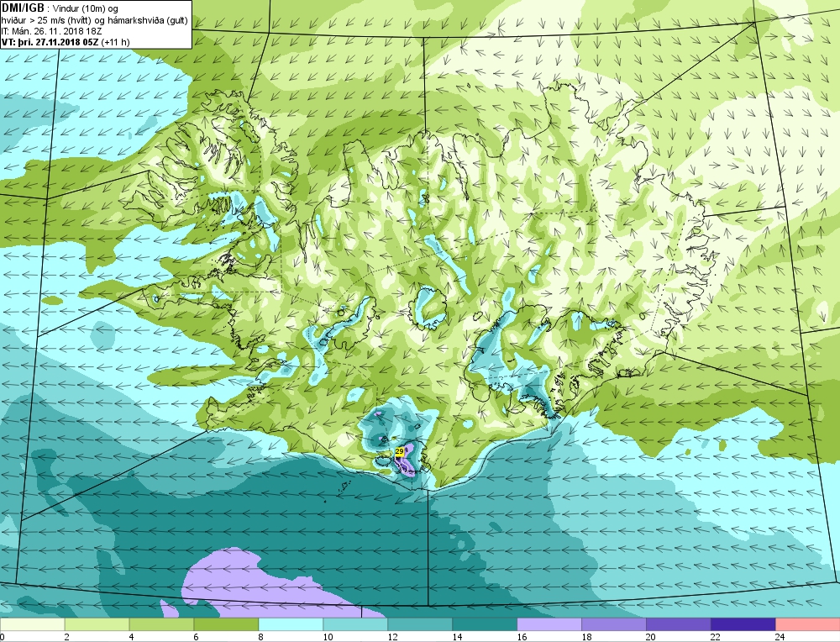Select the light green 2–4 m/s legend swatch
The width and height of the screenshot is (840, 642).
[97, 624]
